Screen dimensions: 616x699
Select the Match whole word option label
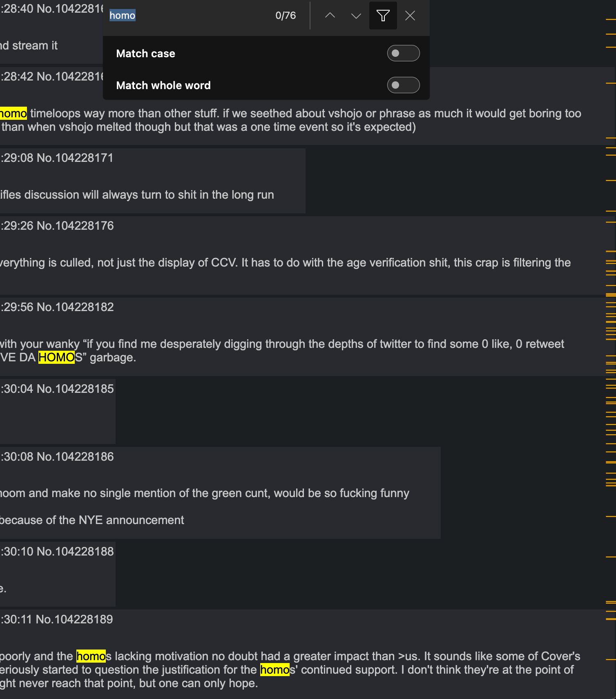pos(163,85)
